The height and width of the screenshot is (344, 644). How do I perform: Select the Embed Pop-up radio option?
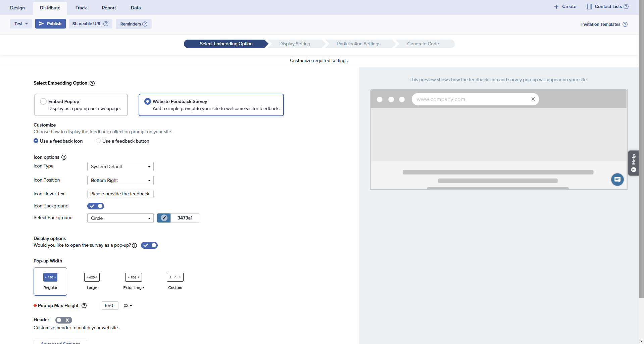pos(43,101)
